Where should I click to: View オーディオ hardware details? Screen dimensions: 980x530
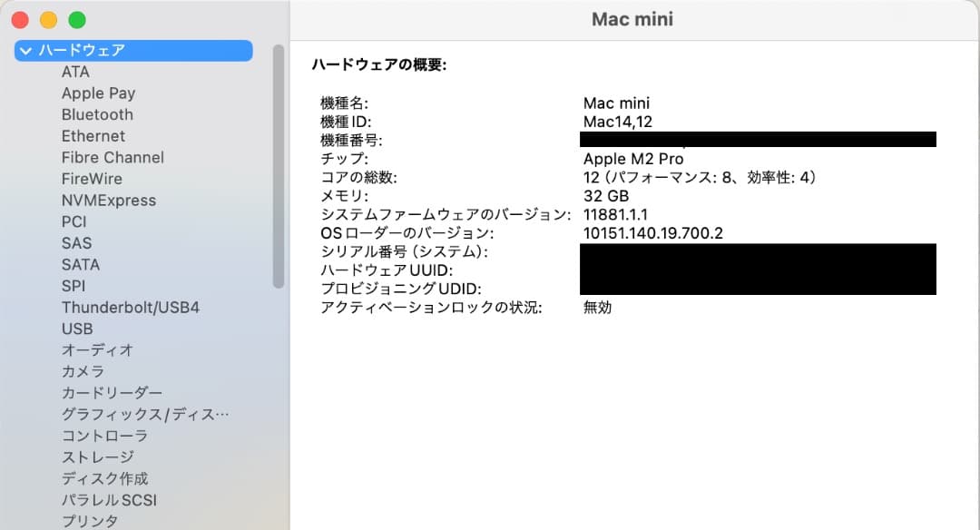[x=96, y=349]
